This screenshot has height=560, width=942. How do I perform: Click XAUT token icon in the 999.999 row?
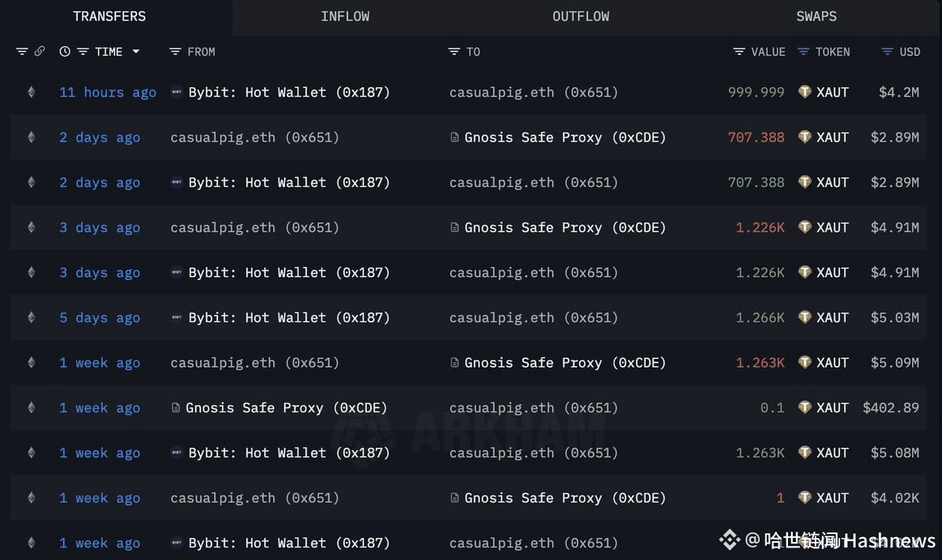pyautogui.click(x=805, y=92)
